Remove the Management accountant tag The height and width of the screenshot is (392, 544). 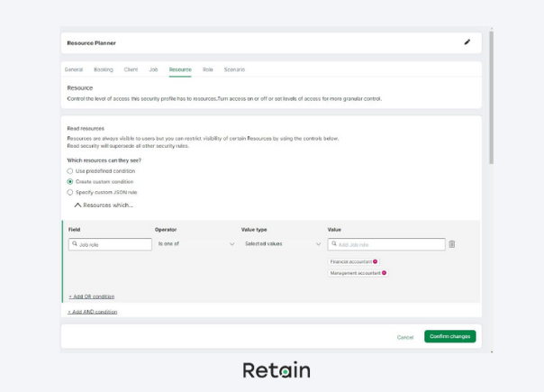385,273
